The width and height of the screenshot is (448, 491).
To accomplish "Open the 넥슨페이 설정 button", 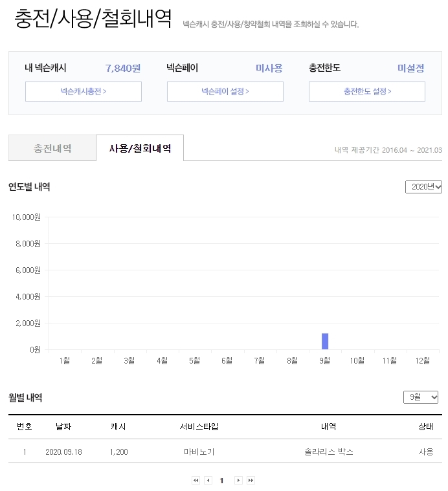I will point(225,91).
